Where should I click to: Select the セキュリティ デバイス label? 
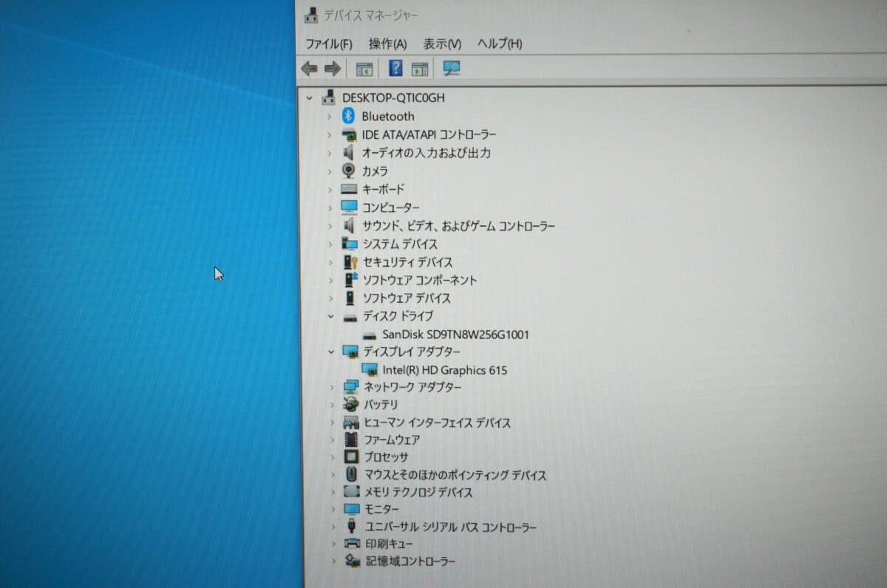click(408, 262)
